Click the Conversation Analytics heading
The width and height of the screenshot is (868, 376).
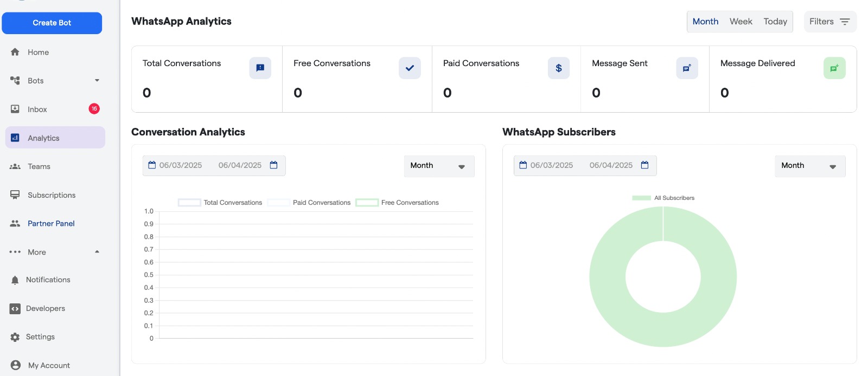[188, 132]
